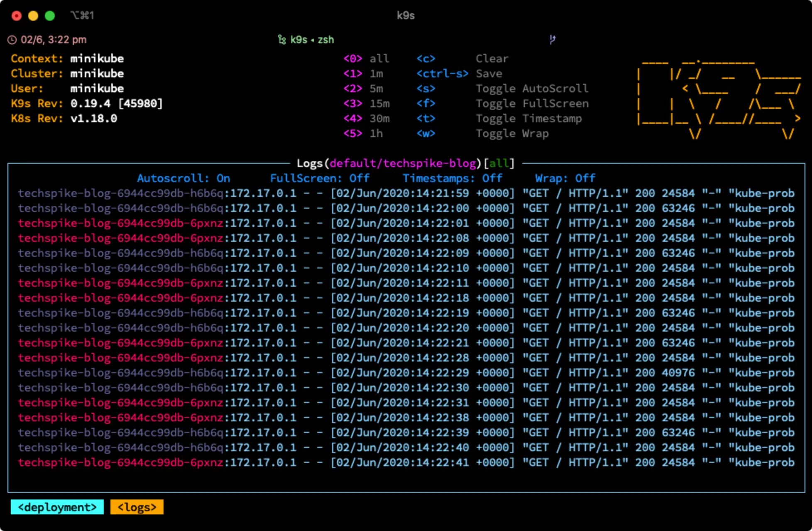Select log line timestamped 14:22:10
The height and width of the screenshot is (531, 812).
pos(406,268)
